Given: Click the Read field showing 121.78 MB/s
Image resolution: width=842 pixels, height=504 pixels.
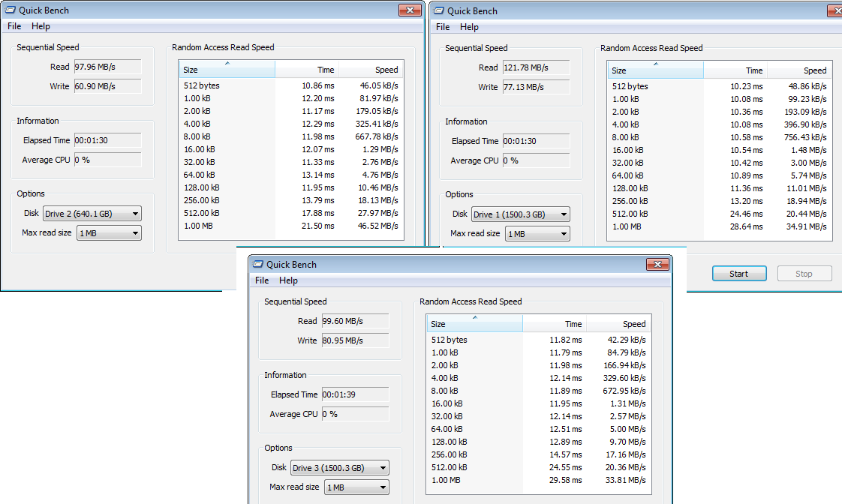Looking at the screenshot, I should click(535, 67).
